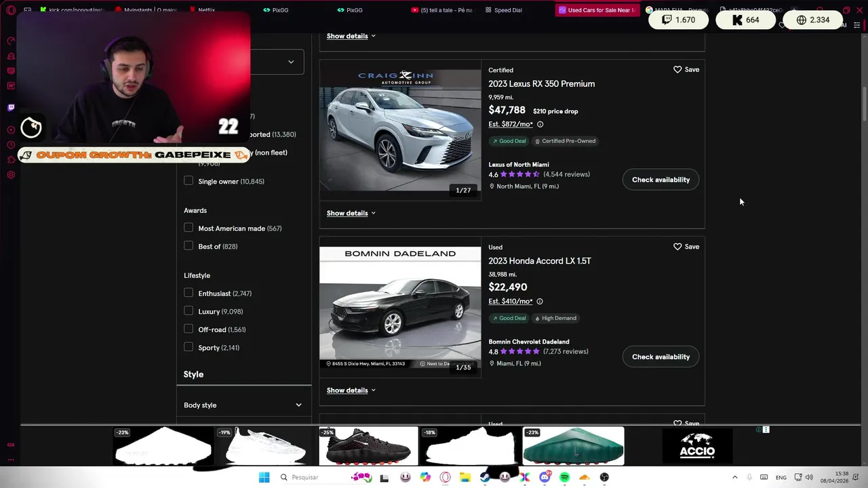Check the Most American made filter
Viewport: 868px width, 488px height.
[189, 228]
